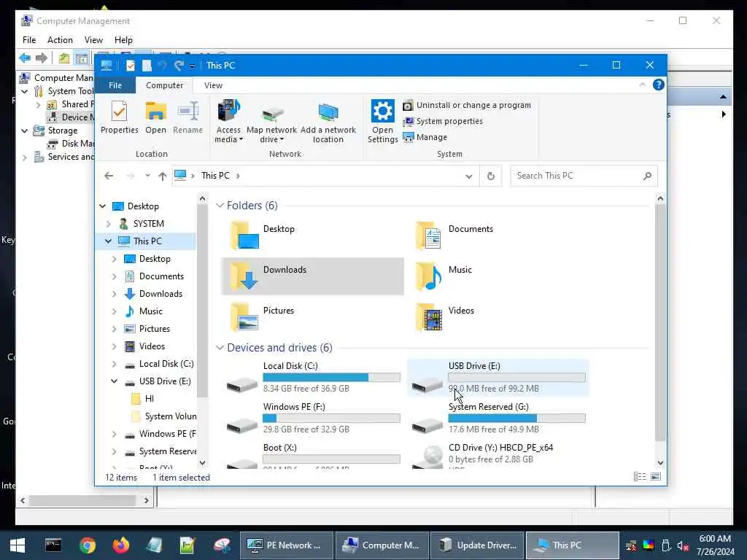Open File menu in Computer Management
Screen dimensions: 747x560
[29, 40]
